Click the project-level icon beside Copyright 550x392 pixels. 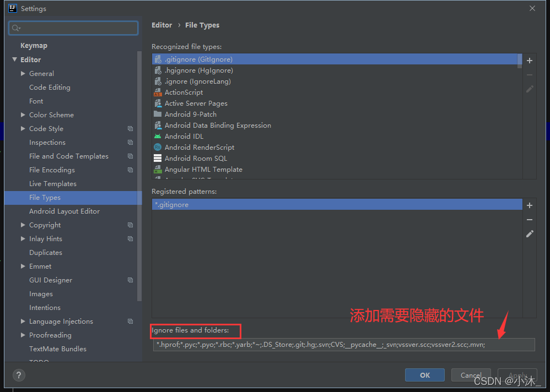(x=130, y=225)
